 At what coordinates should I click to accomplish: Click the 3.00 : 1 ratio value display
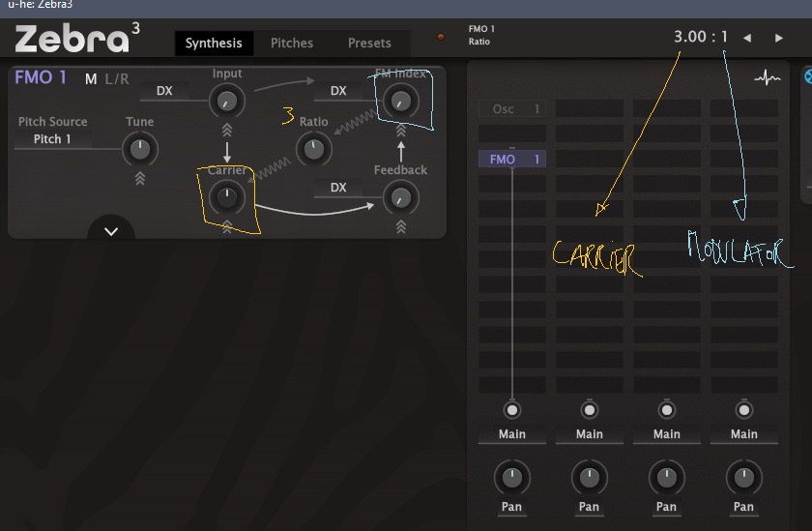[x=701, y=37]
